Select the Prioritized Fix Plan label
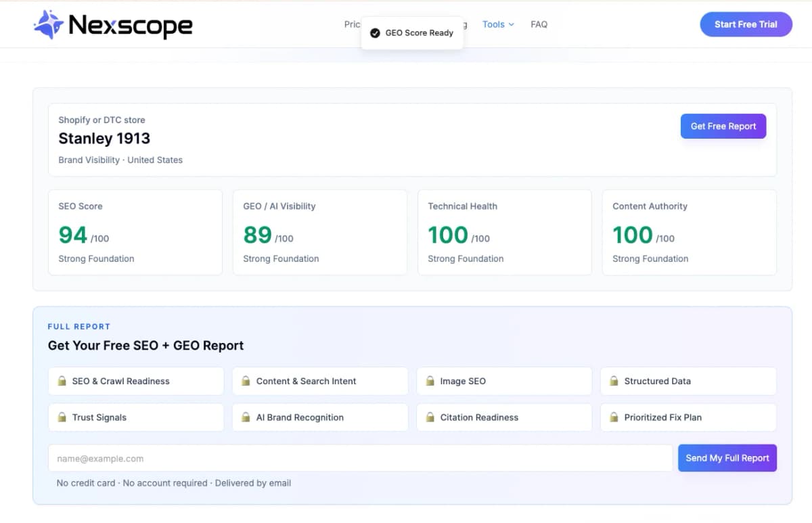812x523 pixels. (x=663, y=417)
